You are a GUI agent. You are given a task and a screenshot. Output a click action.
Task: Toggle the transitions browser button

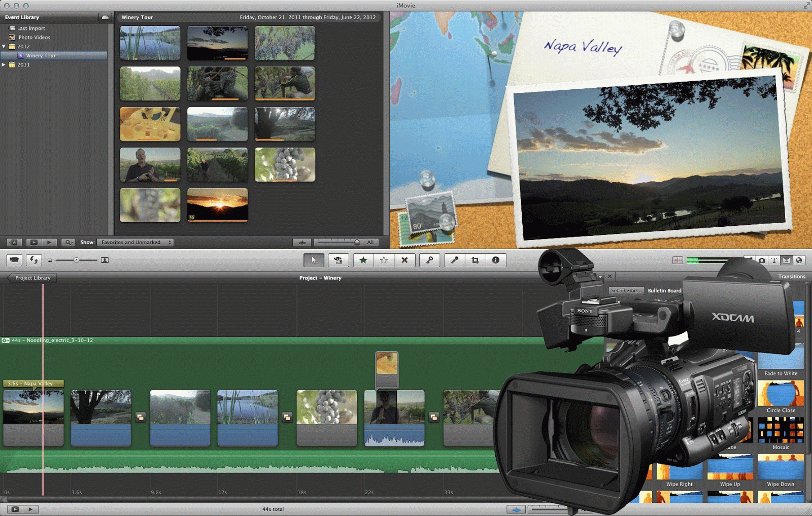pos(786,260)
